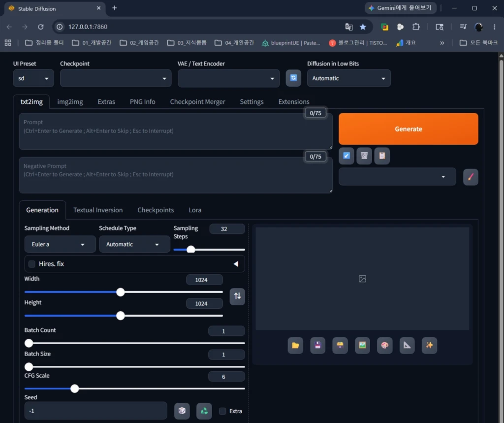
Task: Open the Chrome three-dot menu
Action: [494, 27]
